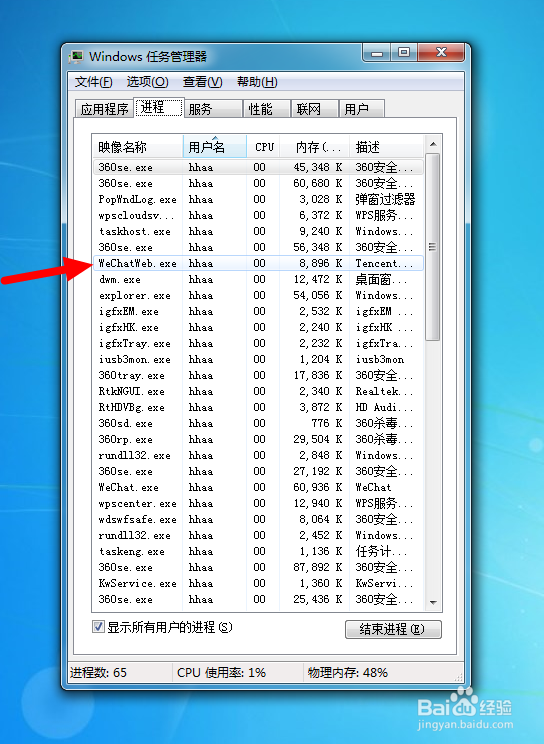This screenshot has height=744, width=544.
Task: Sort by 用户名 column header
Action: coord(215,147)
